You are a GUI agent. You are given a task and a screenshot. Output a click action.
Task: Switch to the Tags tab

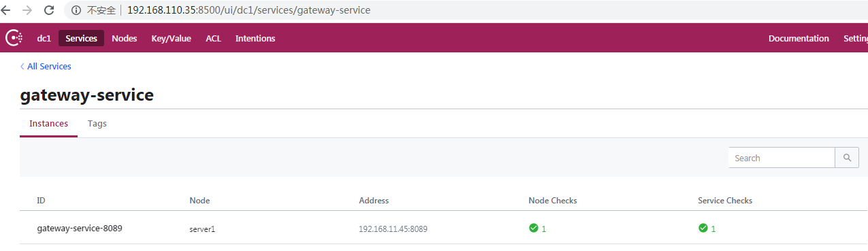coord(97,124)
